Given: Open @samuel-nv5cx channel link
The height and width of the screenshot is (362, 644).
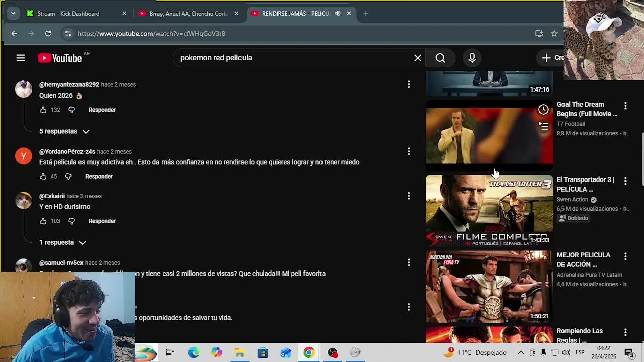Looking at the screenshot, I should click(x=61, y=262).
